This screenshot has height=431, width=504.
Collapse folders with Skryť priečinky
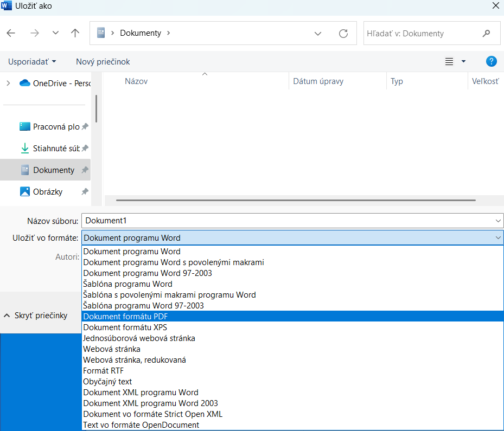pos(35,316)
